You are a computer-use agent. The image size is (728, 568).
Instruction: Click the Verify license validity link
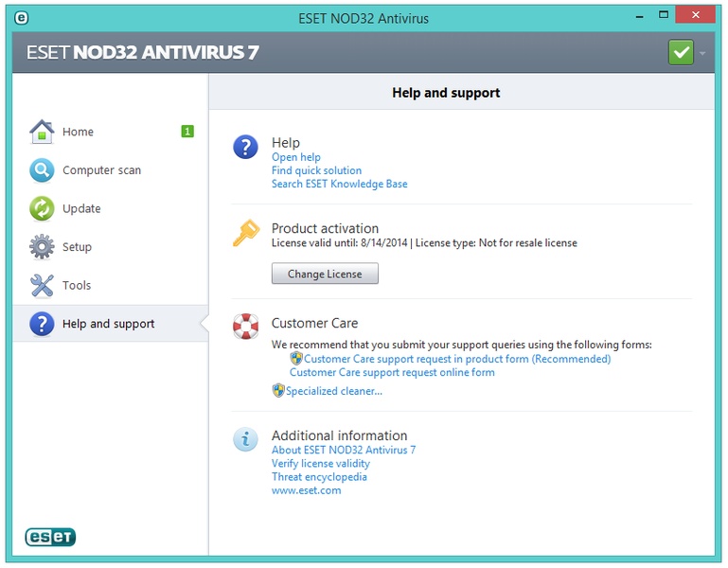[320, 464]
